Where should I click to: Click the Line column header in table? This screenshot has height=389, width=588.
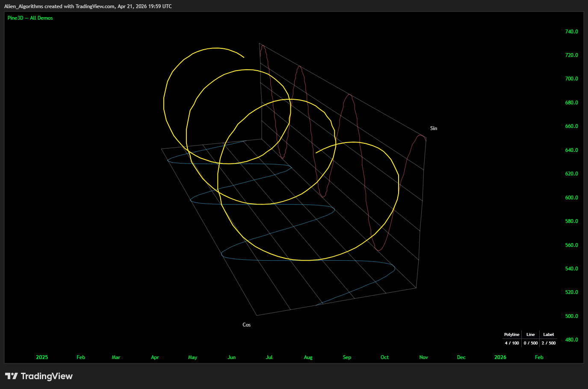pyautogui.click(x=531, y=335)
